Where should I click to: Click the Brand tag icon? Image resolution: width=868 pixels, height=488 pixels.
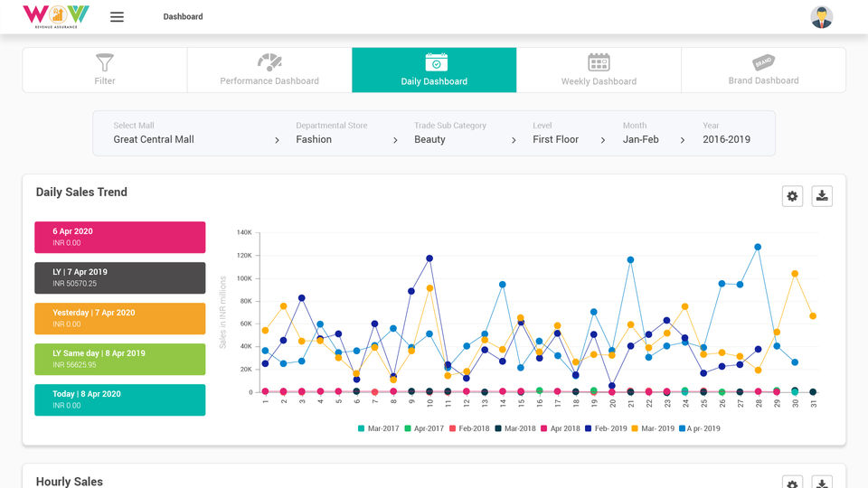[x=763, y=62]
